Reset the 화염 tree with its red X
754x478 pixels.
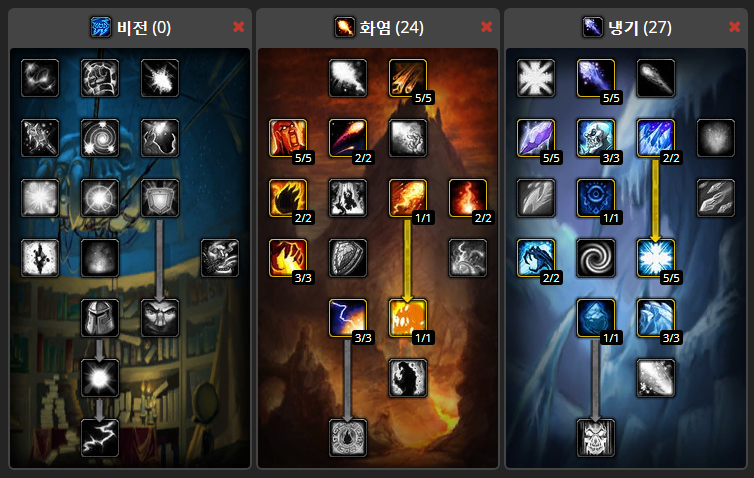(x=487, y=27)
